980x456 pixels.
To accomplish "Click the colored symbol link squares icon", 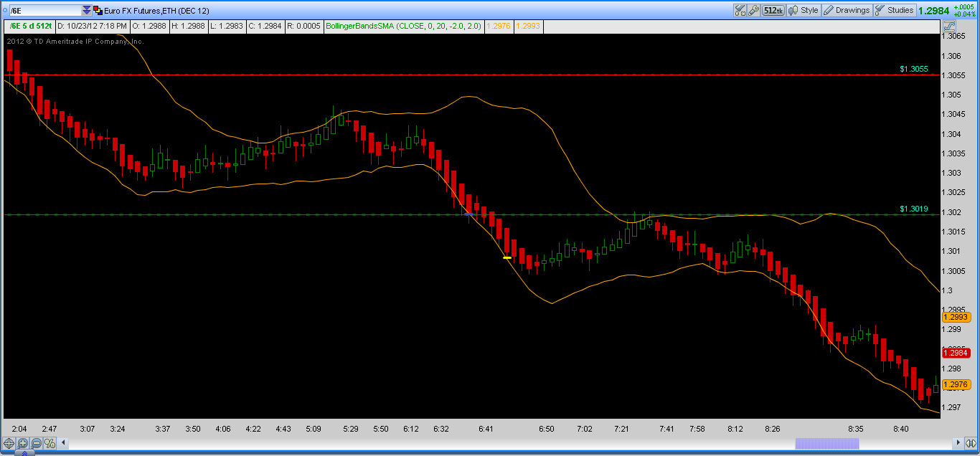I will point(98,10).
